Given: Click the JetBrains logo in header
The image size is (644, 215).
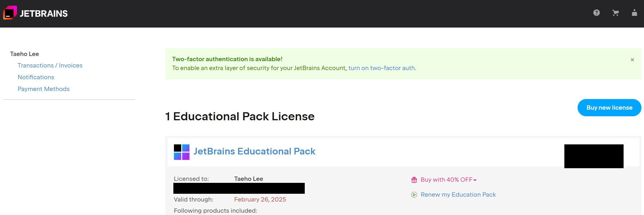Looking at the screenshot, I should [x=35, y=13].
